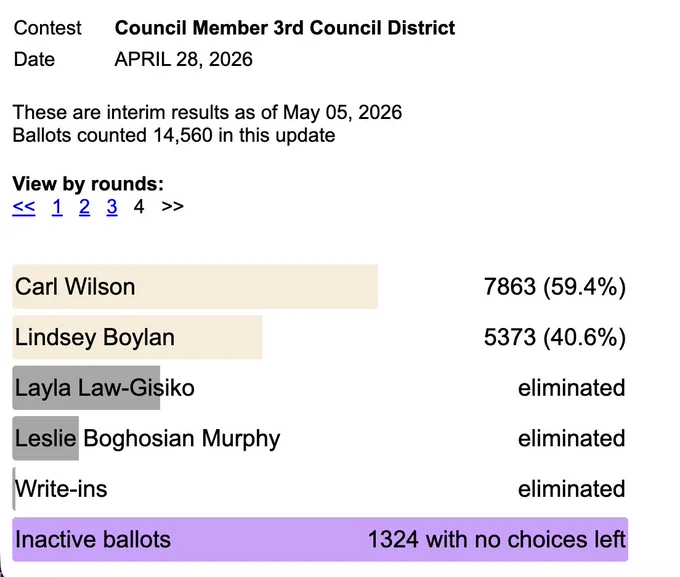Select the Lindsey Boylan result bar
The width and height of the screenshot is (680, 577).
[x=137, y=337]
